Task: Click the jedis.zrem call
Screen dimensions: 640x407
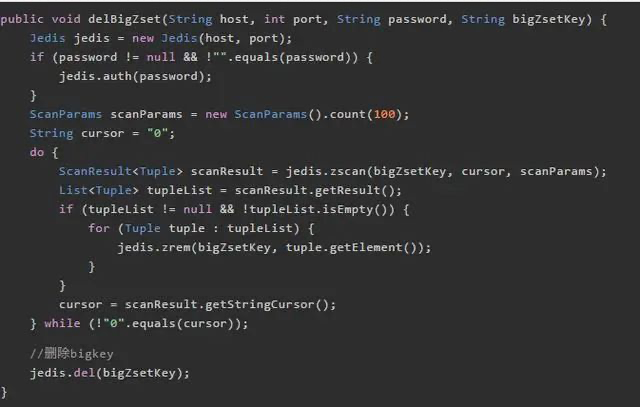Action: [x=154, y=247]
